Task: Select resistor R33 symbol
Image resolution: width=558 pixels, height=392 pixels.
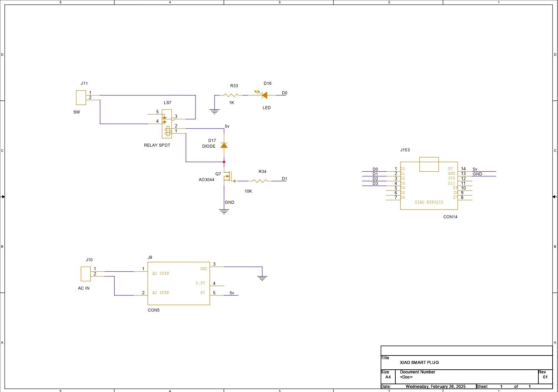Action: (x=231, y=95)
